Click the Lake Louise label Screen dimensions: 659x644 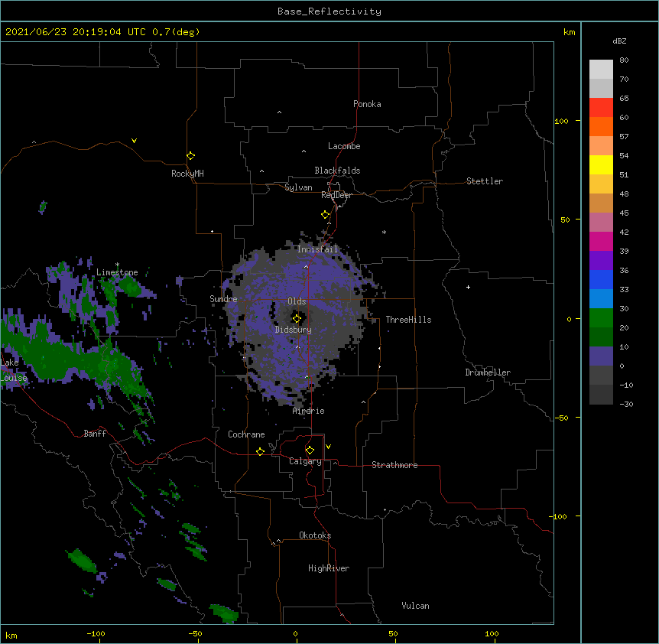(13, 370)
